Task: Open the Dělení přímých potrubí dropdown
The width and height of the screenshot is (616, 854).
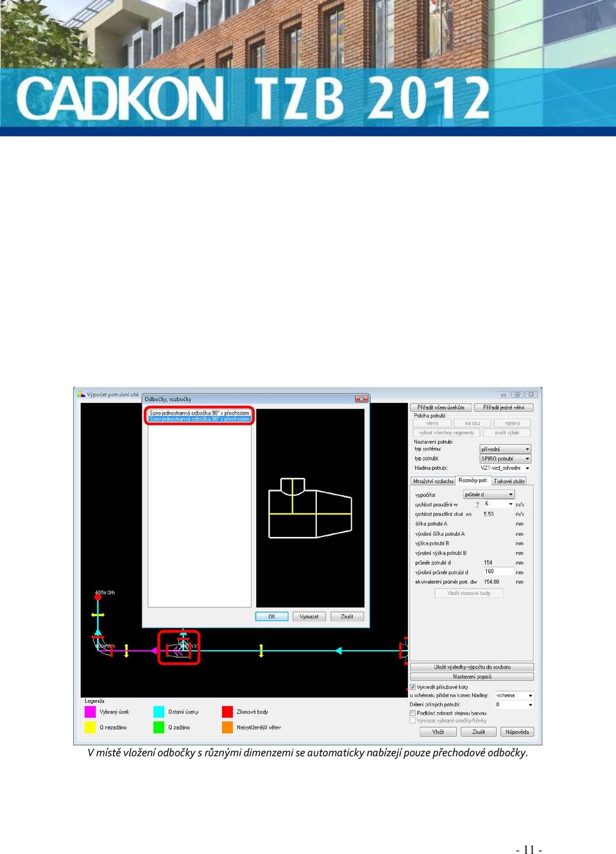Action: click(x=514, y=705)
